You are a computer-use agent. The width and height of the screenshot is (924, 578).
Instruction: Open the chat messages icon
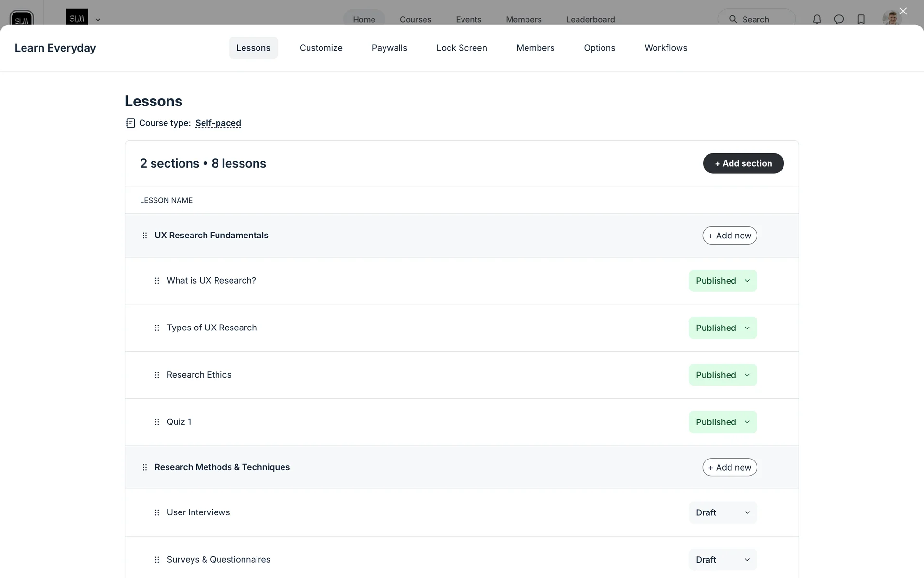pos(839,19)
